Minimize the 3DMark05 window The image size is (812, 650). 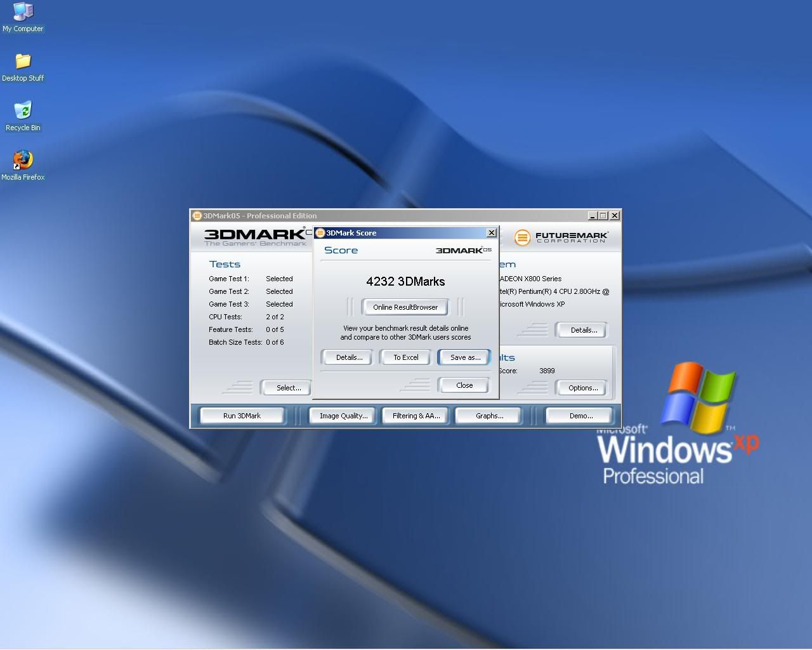pos(593,216)
